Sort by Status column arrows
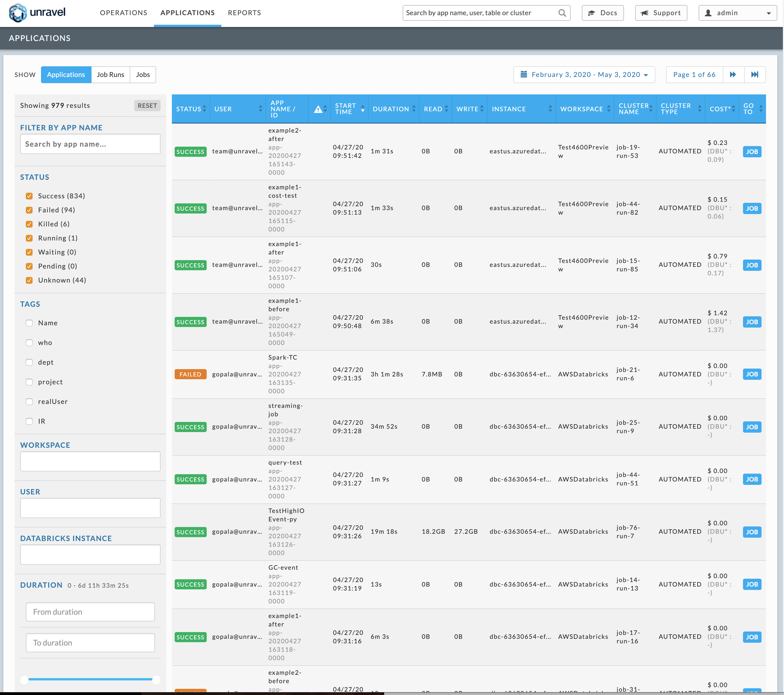Image resolution: width=784 pixels, height=695 pixels. click(x=204, y=109)
